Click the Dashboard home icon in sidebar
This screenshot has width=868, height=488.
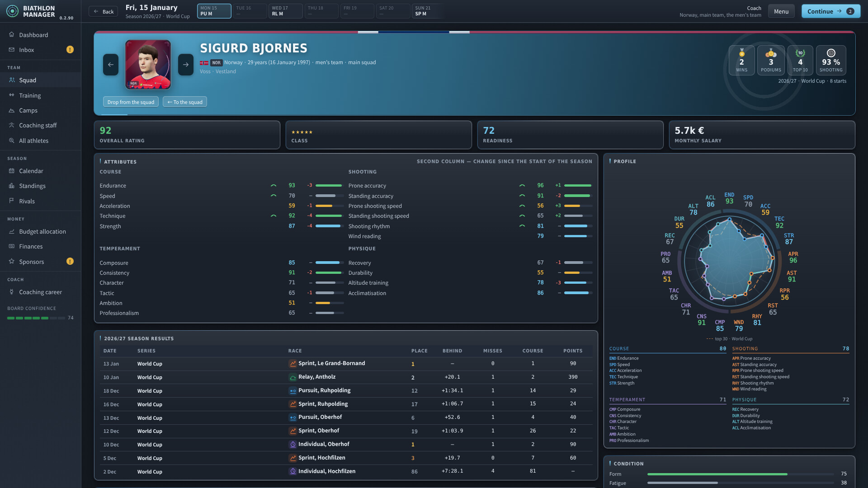coord(12,35)
